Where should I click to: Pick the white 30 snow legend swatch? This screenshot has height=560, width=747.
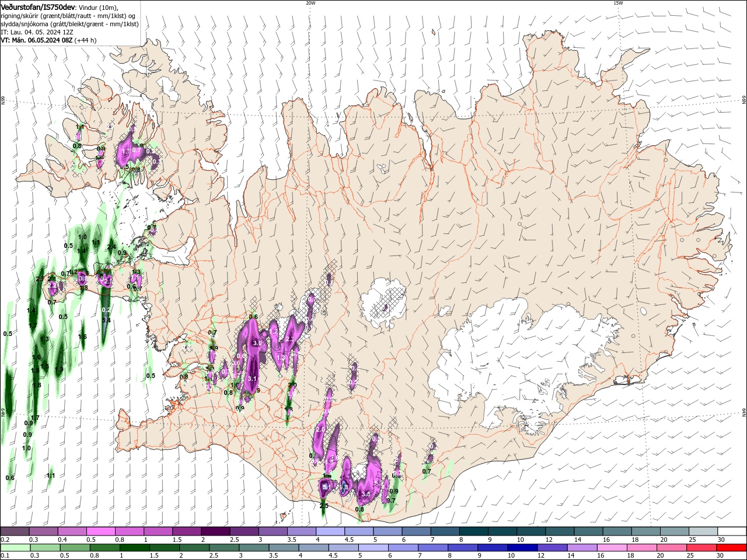point(732,531)
